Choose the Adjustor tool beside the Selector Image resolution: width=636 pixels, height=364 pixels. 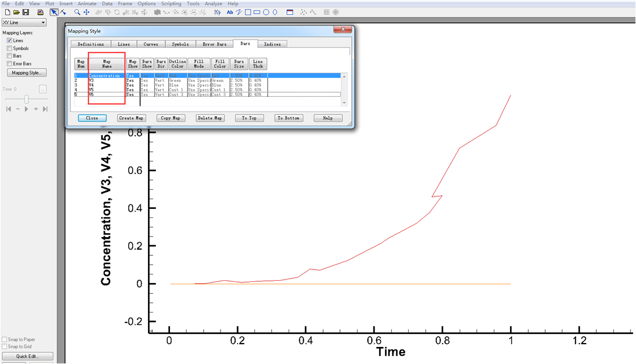(63, 12)
